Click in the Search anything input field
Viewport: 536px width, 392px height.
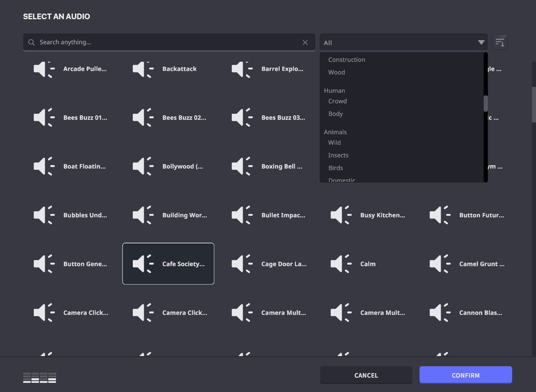tap(167, 43)
